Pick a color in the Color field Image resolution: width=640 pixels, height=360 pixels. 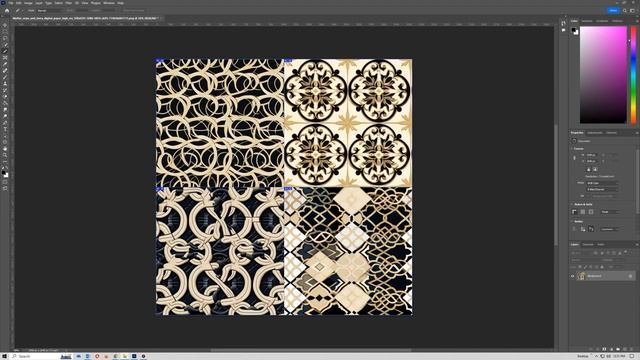(x=603, y=75)
